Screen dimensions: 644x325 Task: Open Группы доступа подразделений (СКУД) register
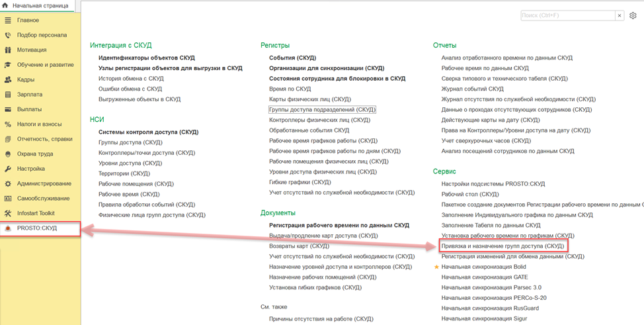click(x=322, y=109)
